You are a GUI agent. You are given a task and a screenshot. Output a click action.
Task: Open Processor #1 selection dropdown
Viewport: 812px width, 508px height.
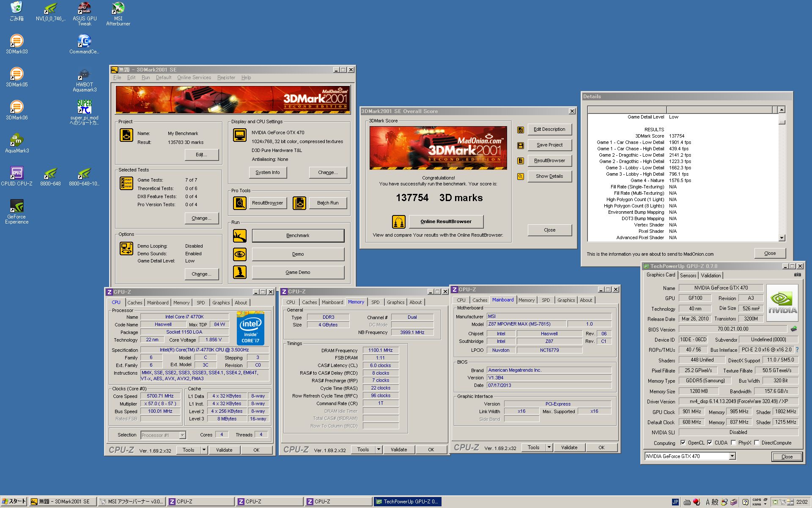(182, 435)
